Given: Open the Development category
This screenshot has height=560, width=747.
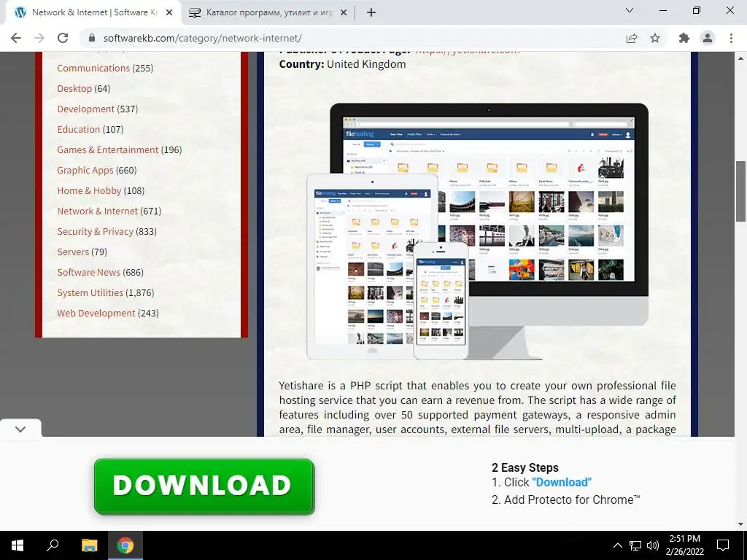Looking at the screenshot, I should point(86,109).
